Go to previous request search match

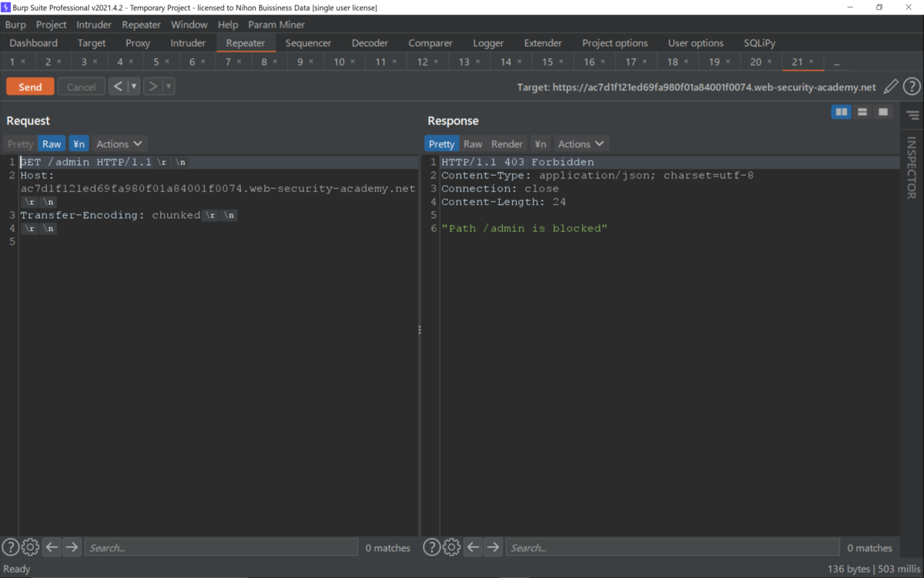(x=52, y=547)
